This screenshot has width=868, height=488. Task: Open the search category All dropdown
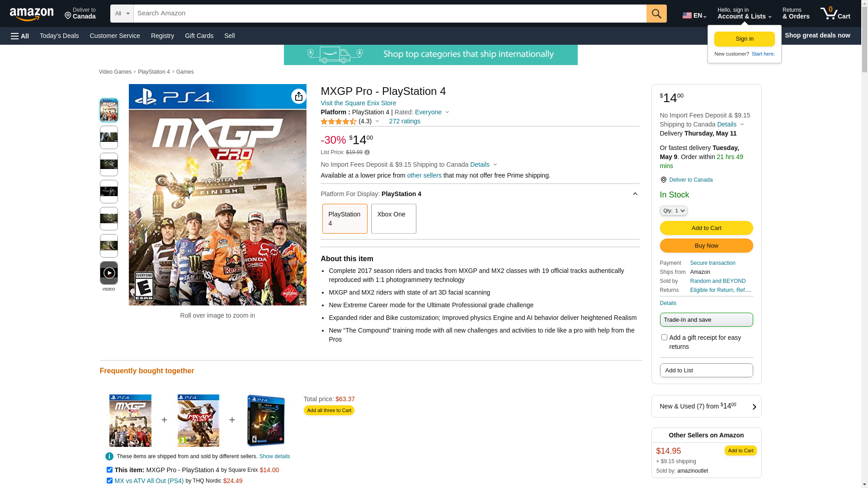(122, 14)
